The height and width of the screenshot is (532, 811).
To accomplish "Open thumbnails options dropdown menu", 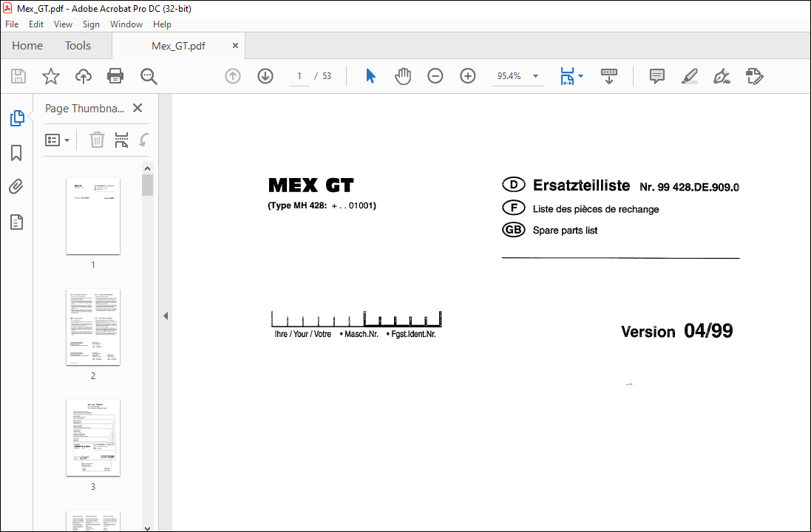I will (57, 140).
